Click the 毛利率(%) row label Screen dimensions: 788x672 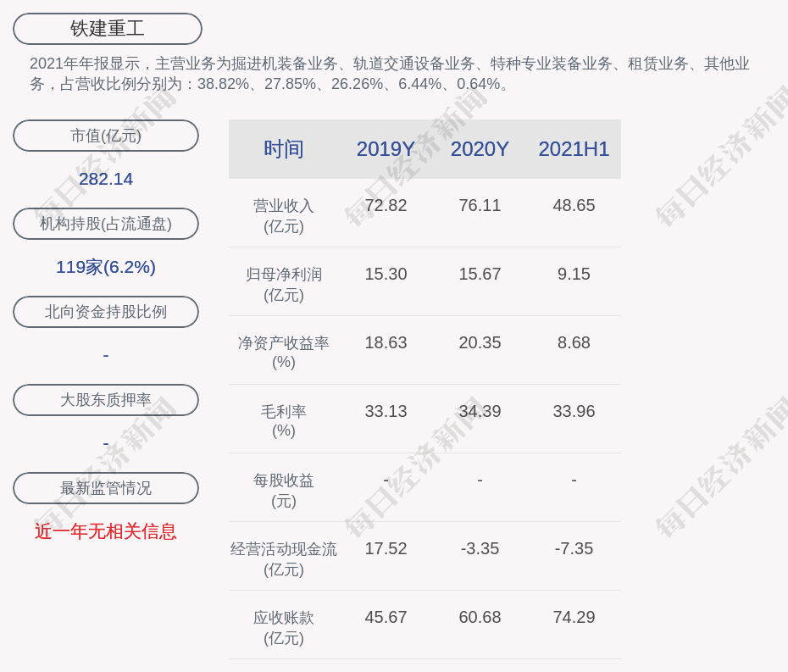284,421
